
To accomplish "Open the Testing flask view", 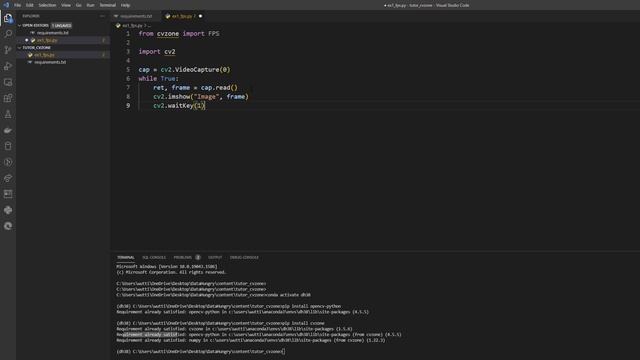I will [8, 114].
